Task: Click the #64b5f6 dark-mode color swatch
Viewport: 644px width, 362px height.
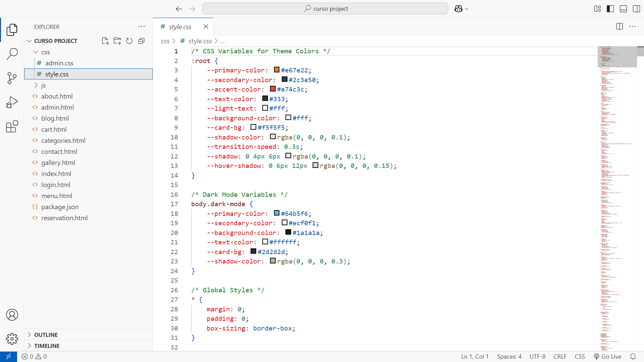Action: point(277,213)
